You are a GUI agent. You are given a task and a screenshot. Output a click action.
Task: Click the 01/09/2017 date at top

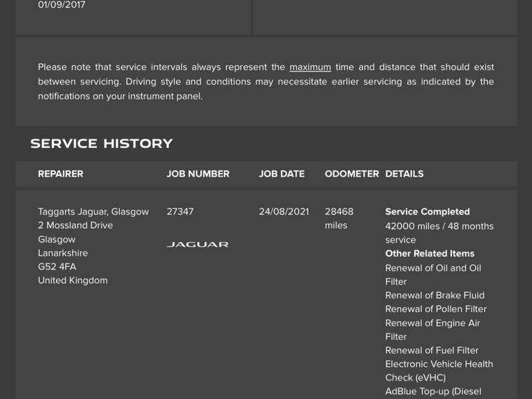pos(62,6)
